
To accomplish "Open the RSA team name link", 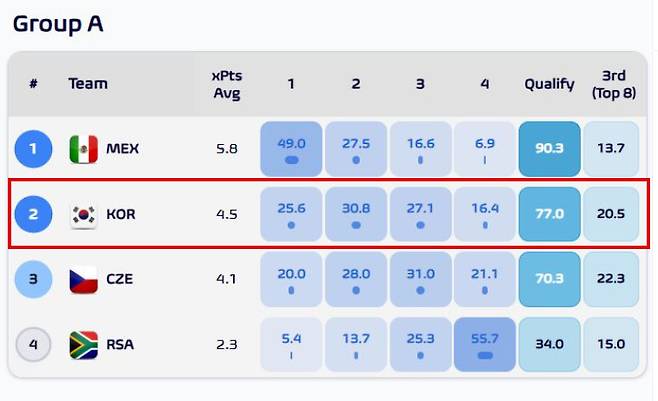I will point(120,345).
